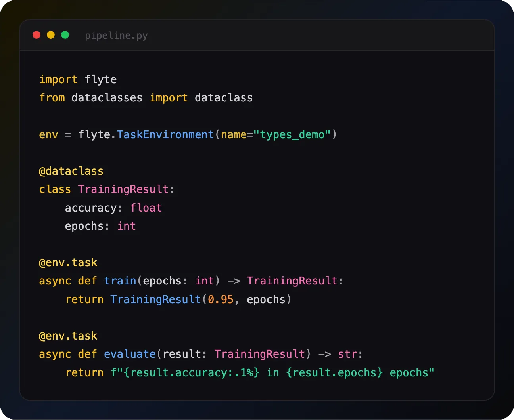Click the green maximize window dot
The width and height of the screenshot is (514, 420).
[x=65, y=35]
